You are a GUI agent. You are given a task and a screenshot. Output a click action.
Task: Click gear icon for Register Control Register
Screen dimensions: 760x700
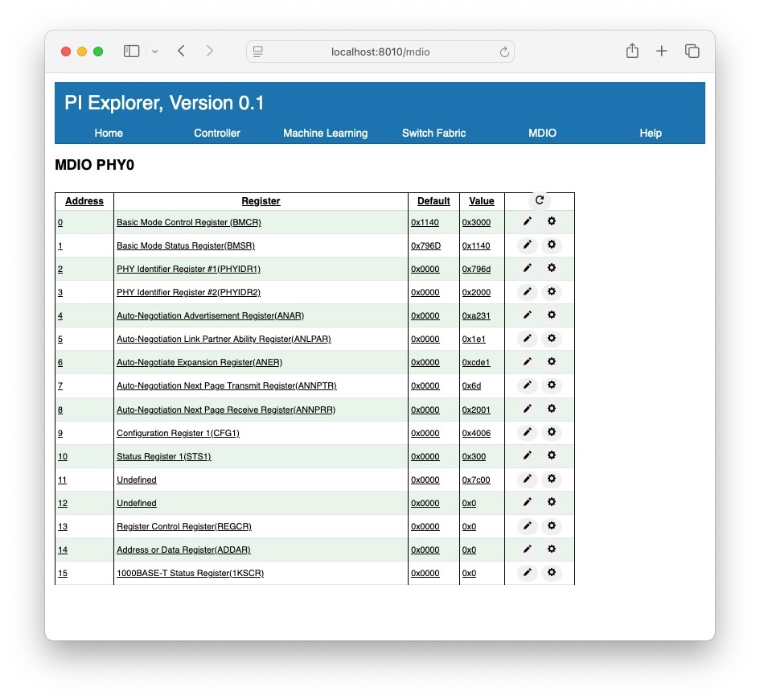[x=551, y=525]
